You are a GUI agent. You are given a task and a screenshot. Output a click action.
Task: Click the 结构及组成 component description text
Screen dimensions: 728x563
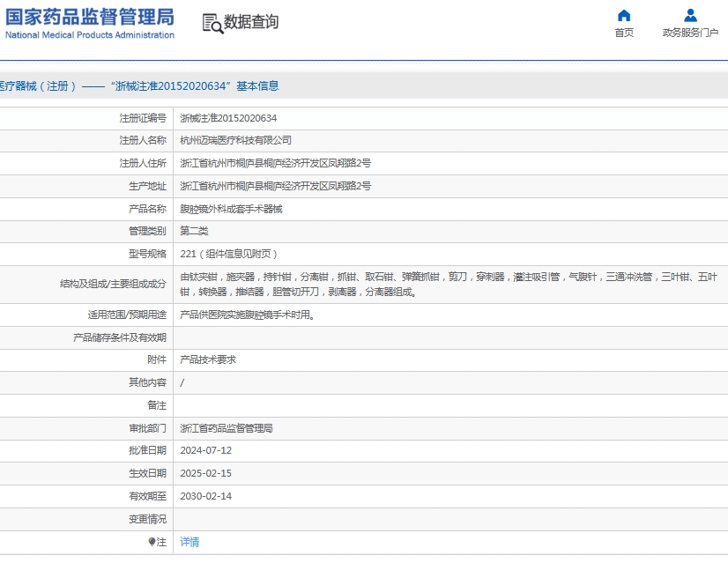(449, 284)
